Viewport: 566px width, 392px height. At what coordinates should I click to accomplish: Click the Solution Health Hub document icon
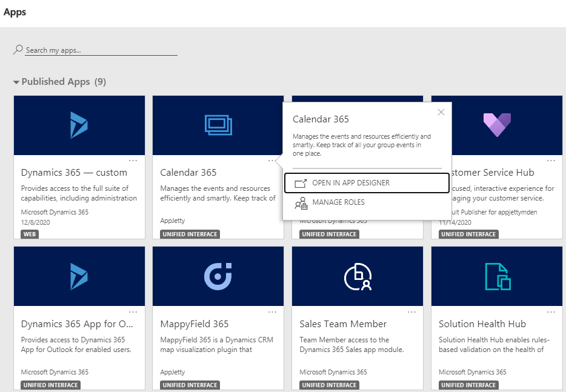click(x=497, y=276)
